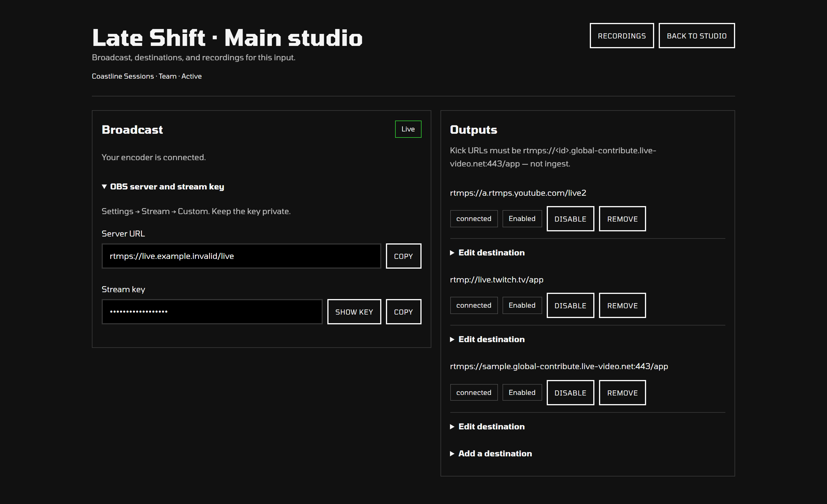Open the Recordings page

pos(622,36)
